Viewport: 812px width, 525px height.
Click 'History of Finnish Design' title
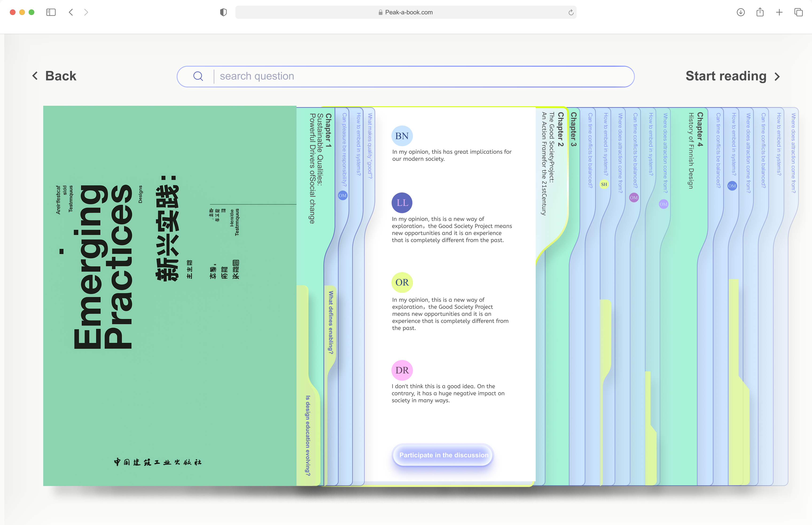tap(691, 151)
